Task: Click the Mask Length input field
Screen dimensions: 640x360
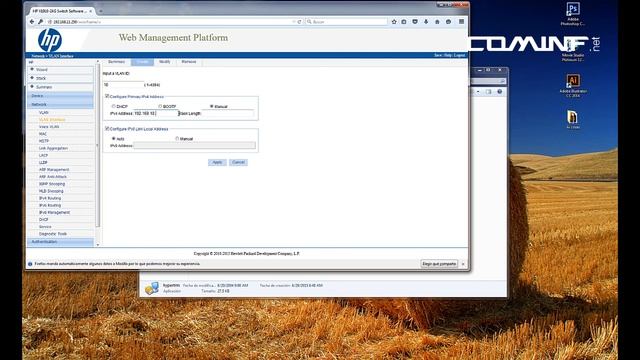Action: tap(228, 113)
